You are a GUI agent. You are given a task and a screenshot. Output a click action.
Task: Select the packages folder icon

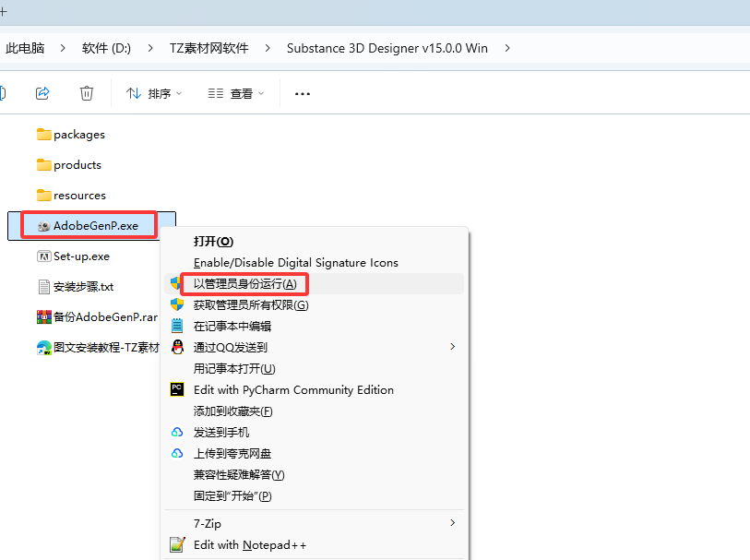44,135
